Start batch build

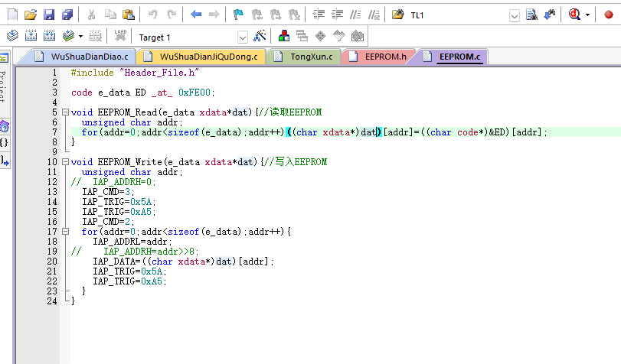coord(68,36)
